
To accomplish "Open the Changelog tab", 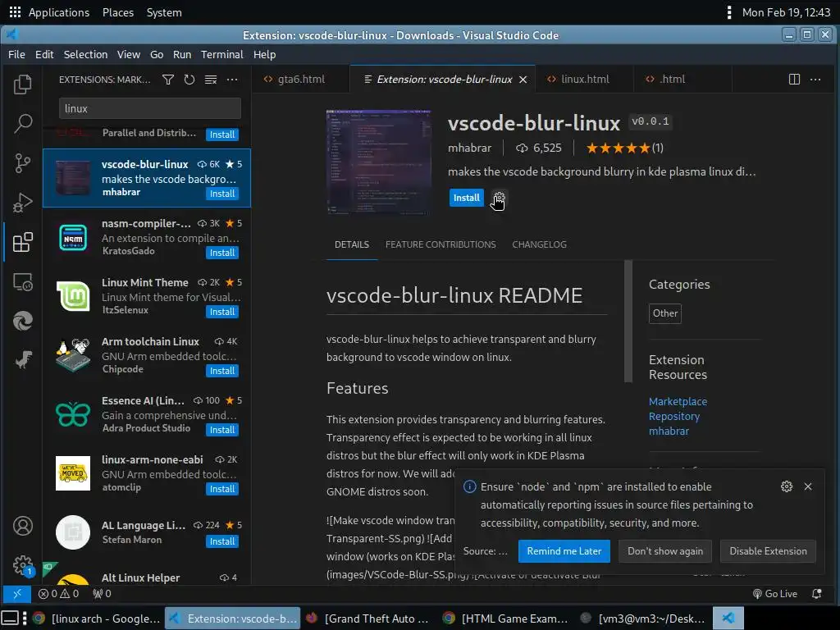I will [x=539, y=244].
